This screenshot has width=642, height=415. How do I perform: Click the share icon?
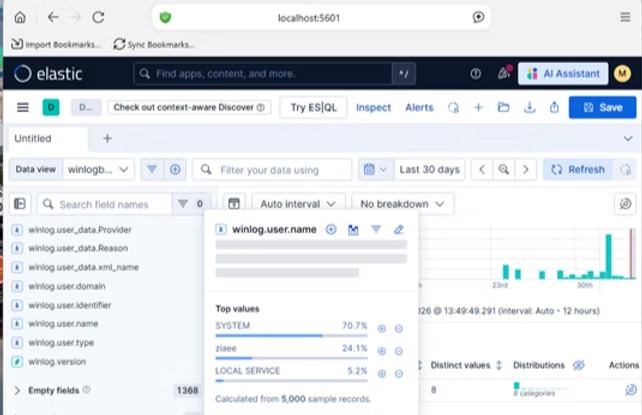pos(554,108)
